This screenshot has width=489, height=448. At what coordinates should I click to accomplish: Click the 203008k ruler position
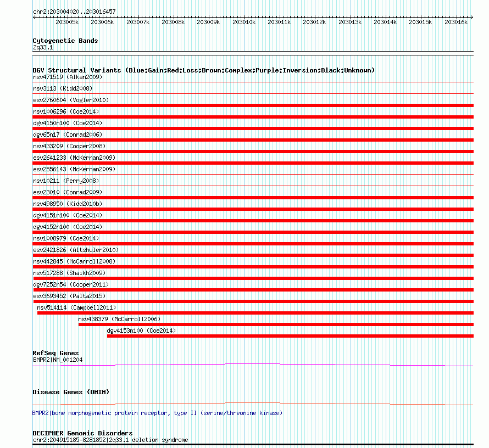click(x=173, y=22)
